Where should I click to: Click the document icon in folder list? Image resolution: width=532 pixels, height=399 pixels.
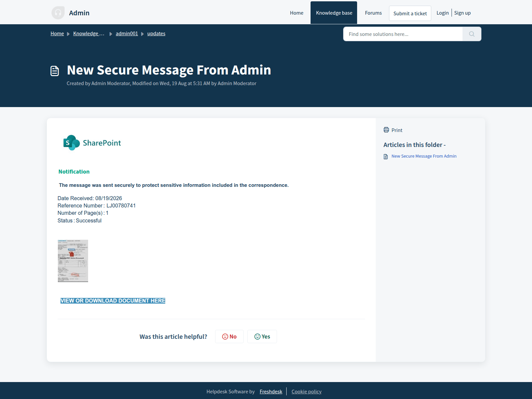(386, 157)
